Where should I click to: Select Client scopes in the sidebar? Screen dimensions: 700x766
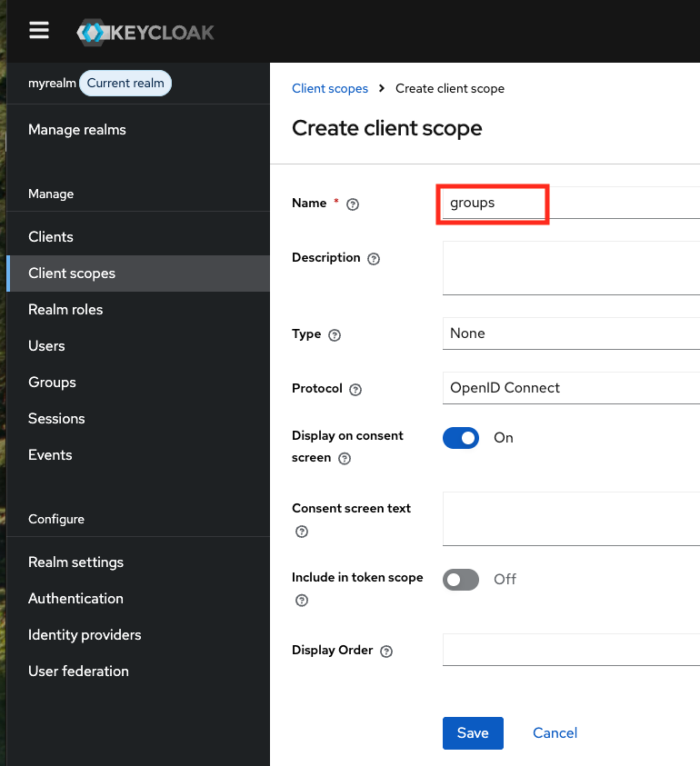pos(138,274)
